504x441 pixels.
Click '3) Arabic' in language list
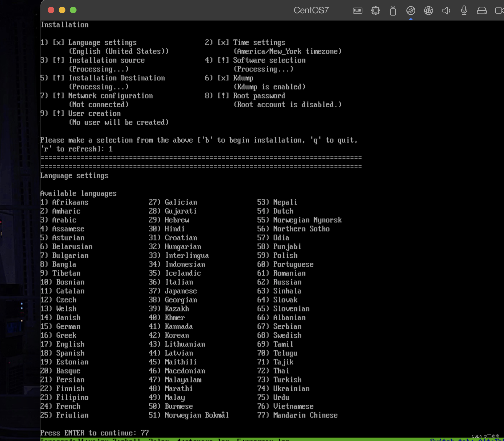pyautogui.click(x=58, y=220)
